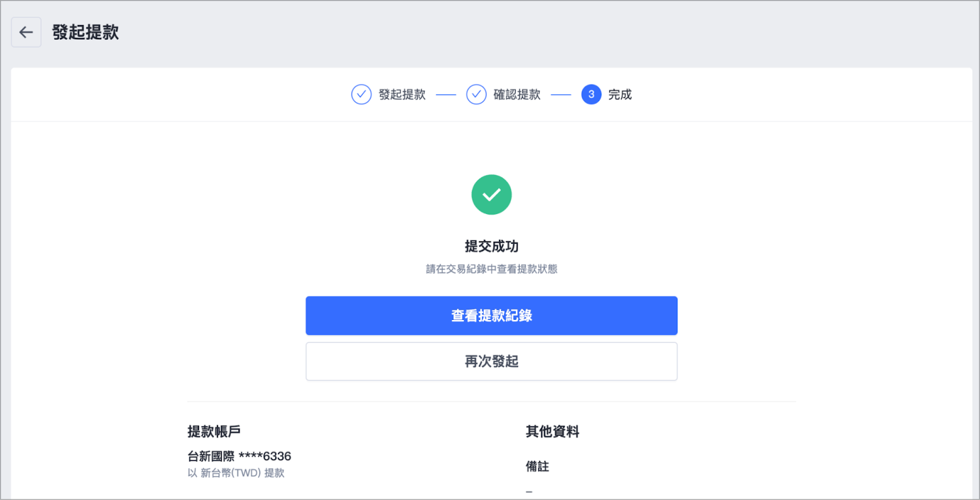
Task: Click the step 3 number circle
Action: (x=591, y=94)
